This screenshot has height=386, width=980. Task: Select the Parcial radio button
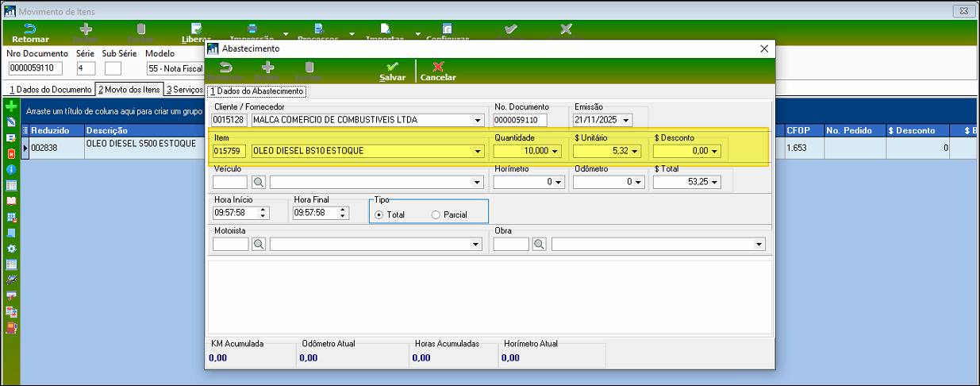click(436, 214)
